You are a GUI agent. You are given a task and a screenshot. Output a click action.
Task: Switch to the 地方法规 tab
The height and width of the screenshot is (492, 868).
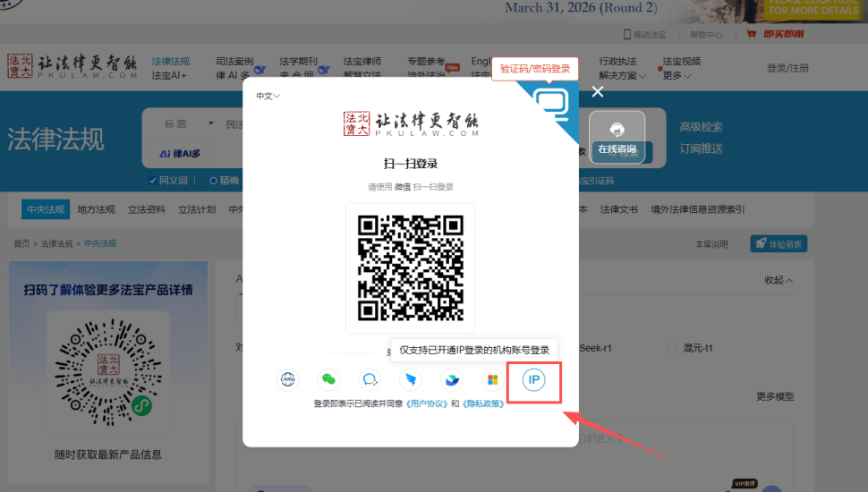click(x=97, y=209)
